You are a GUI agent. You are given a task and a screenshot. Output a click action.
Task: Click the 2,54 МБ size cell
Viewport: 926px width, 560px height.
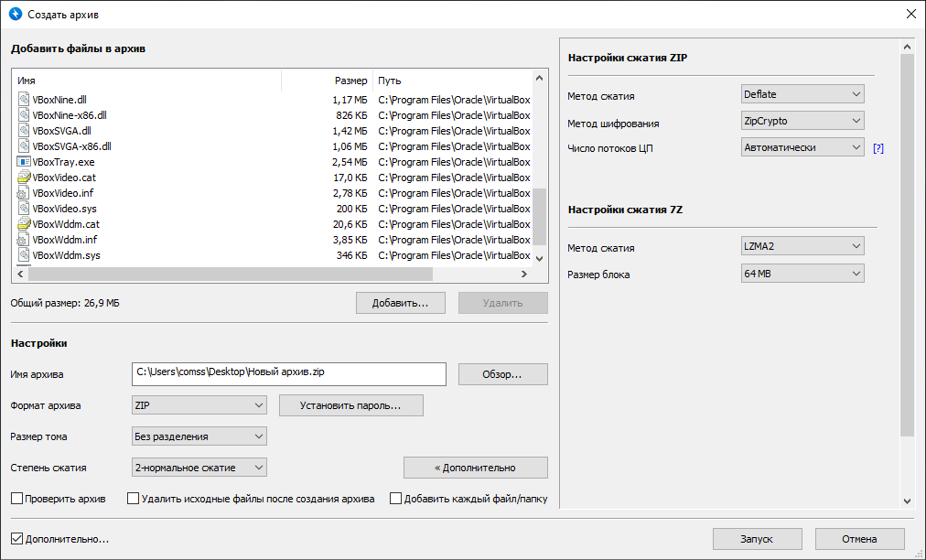(x=349, y=162)
